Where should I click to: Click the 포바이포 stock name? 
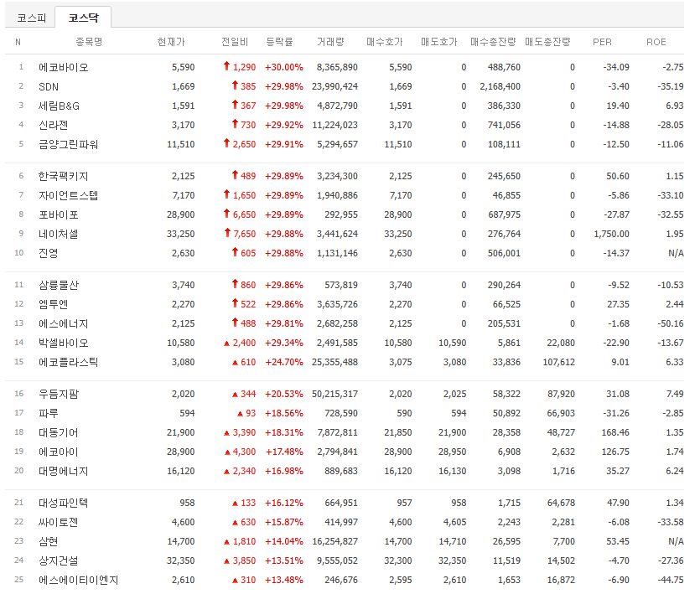tap(59, 214)
